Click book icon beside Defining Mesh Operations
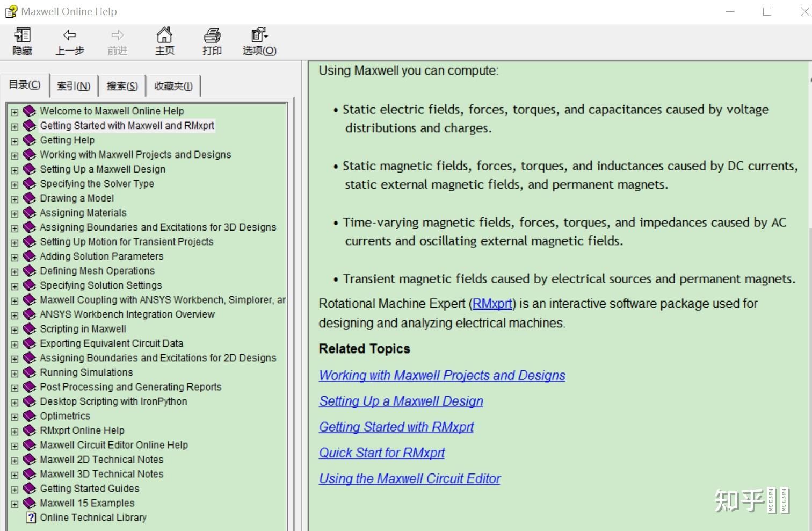The height and width of the screenshot is (531, 812). 30,271
